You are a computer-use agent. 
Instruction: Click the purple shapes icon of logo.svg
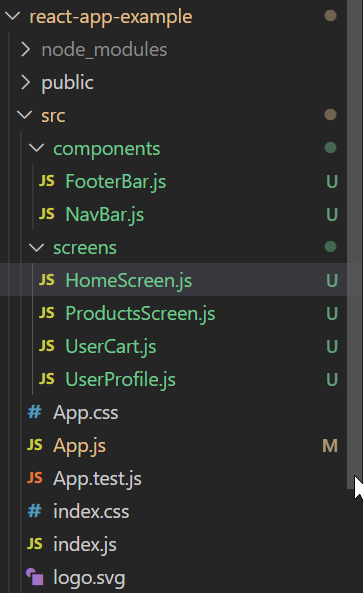click(34, 577)
